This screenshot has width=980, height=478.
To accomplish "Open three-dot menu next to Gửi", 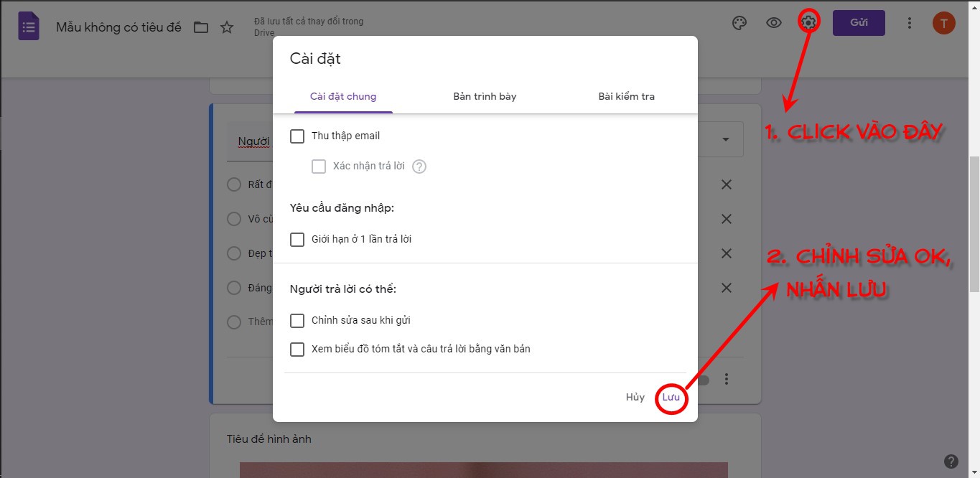I will (x=909, y=22).
